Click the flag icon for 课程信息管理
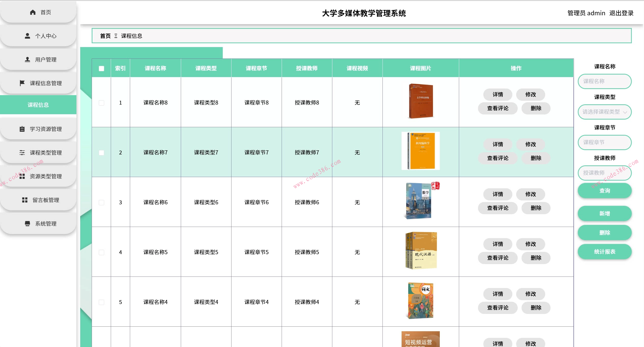The image size is (644, 347). [22, 83]
